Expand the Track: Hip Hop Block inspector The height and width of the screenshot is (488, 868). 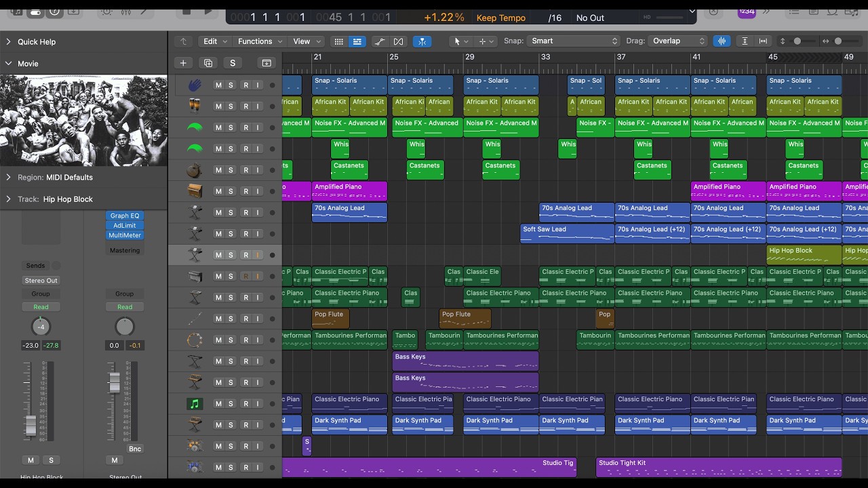pos(9,199)
